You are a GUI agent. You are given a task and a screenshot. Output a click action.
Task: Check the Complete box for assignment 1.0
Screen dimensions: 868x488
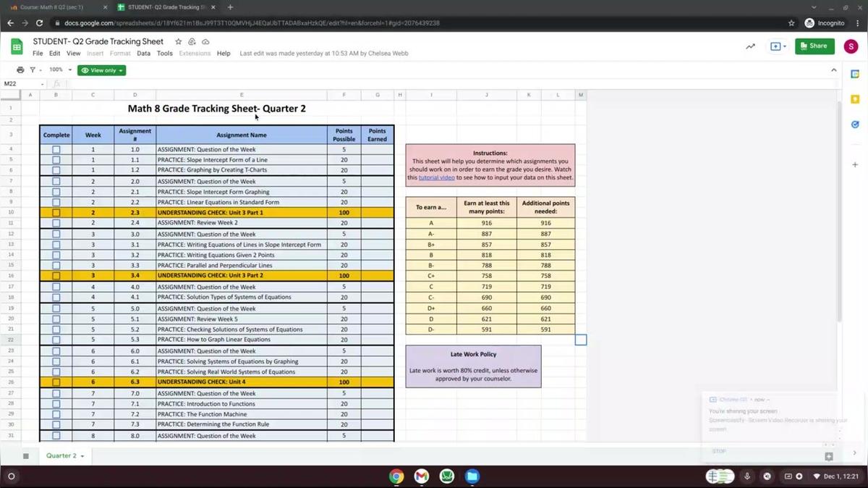(x=56, y=150)
